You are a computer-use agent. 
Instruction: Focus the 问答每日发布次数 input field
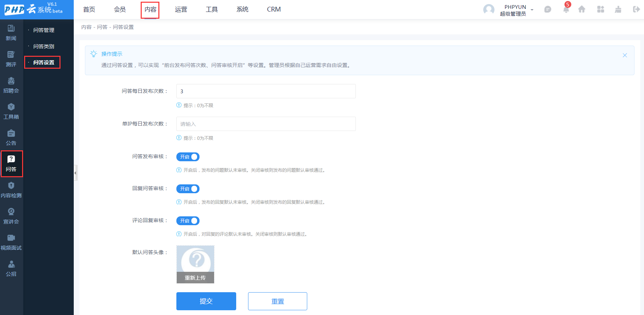(x=266, y=91)
